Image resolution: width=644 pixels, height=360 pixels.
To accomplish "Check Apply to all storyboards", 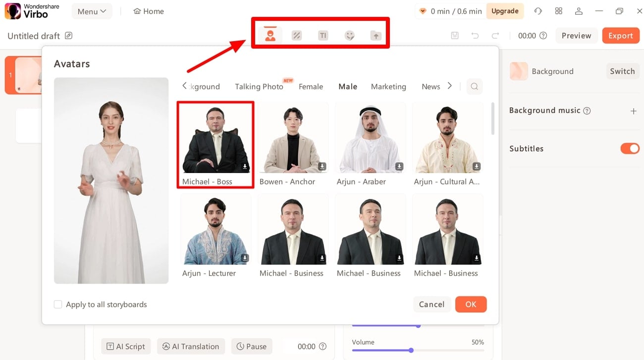I will [58, 304].
